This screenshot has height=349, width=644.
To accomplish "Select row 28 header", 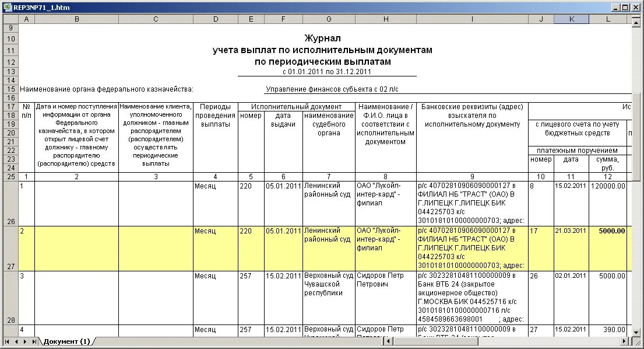I will pos(10,298).
